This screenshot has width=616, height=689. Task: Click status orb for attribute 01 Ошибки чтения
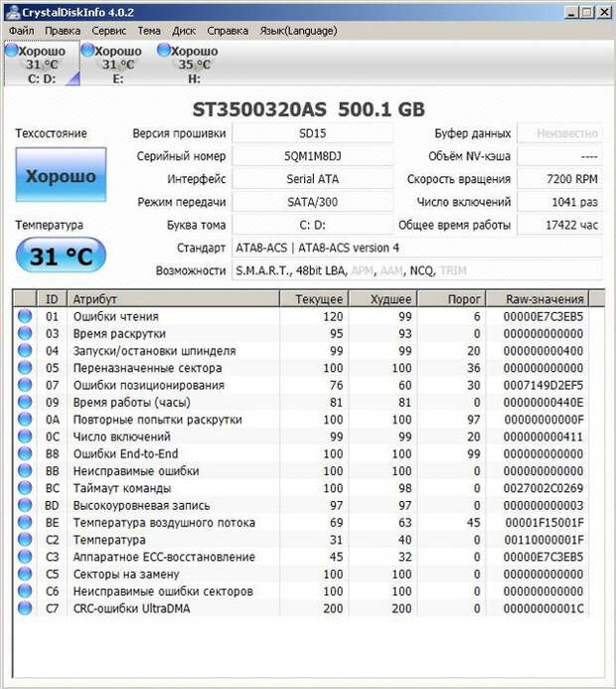click(x=25, y=316)
